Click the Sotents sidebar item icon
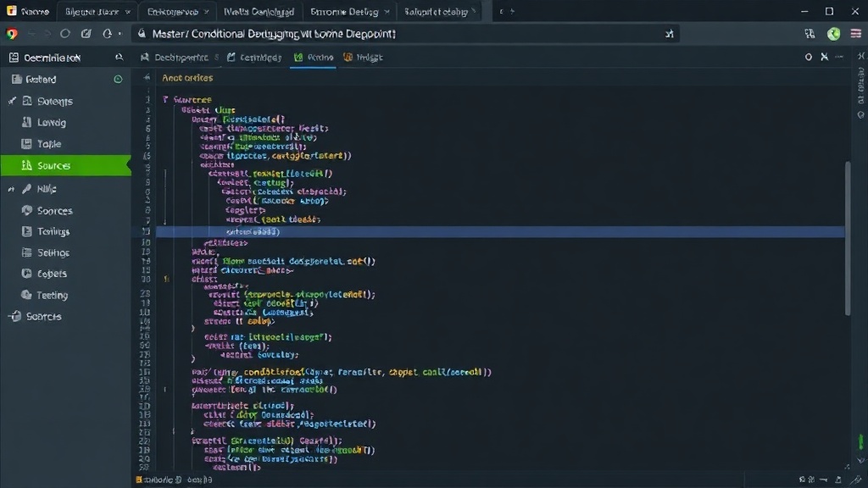The width and height of the screenshot is (868, 488). [x=27, y=101]
